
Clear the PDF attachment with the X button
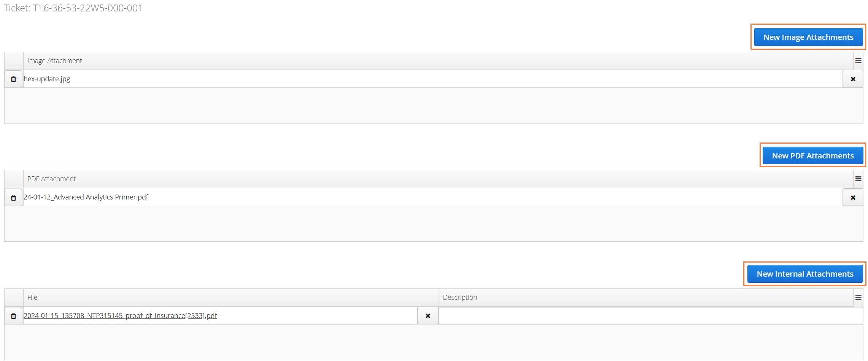tap(853, 198)
